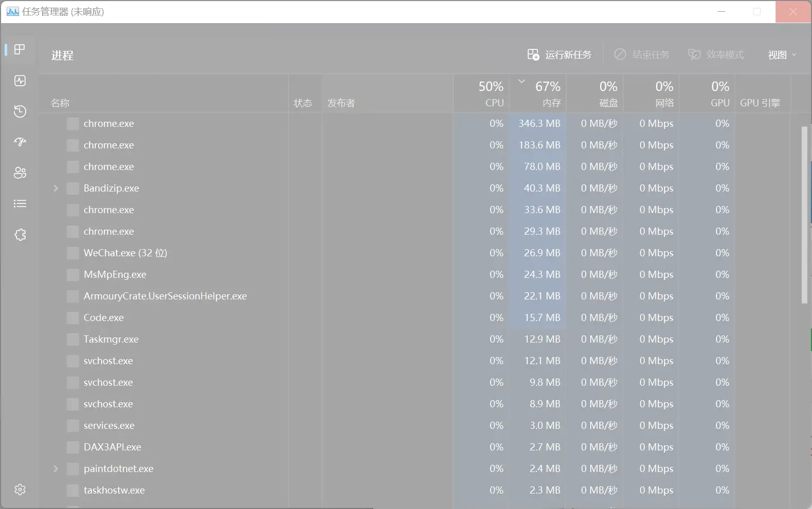This screenshot has height=509, width=812.
Task: Sort by the 网络 column header
Action: (651, 93)
